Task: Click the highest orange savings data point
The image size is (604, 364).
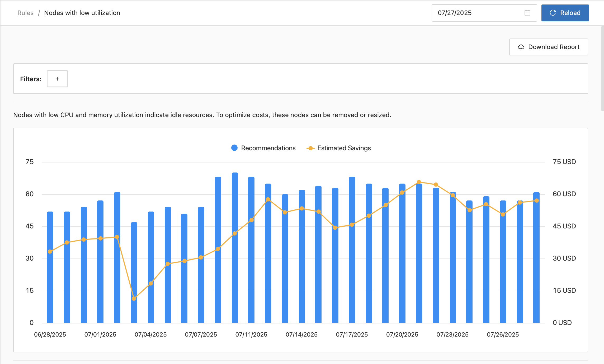Action: [x=419, y=182]
